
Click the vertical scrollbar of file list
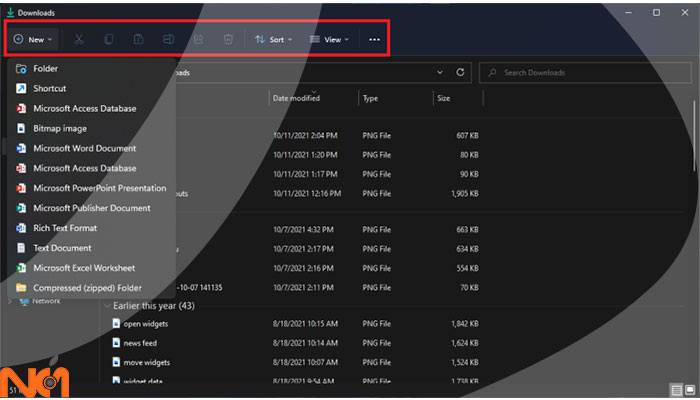(x=694, y=136)
